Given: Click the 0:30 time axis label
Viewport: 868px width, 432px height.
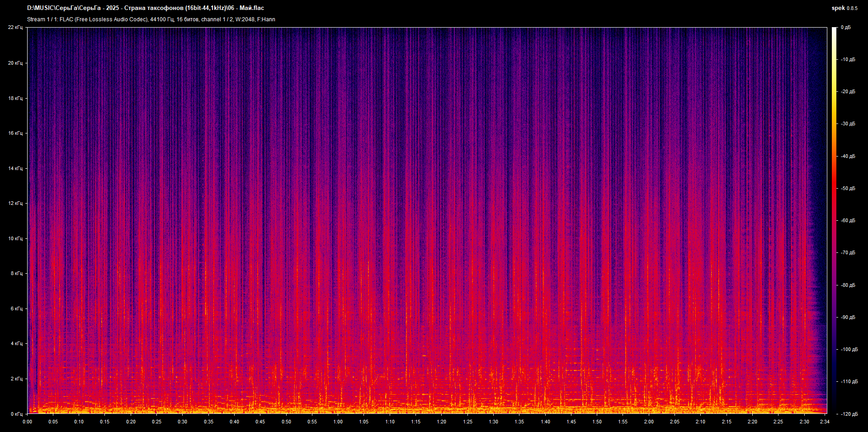Looking at the screenshot, I should (183, 422).
